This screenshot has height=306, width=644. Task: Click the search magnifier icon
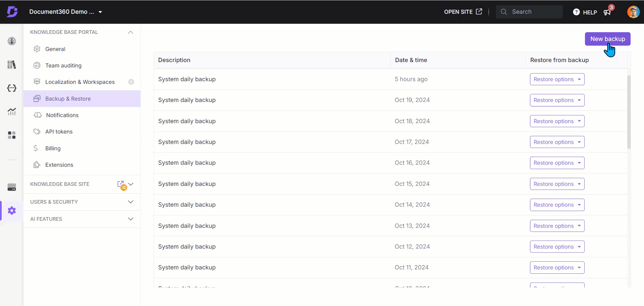point(504,12)
